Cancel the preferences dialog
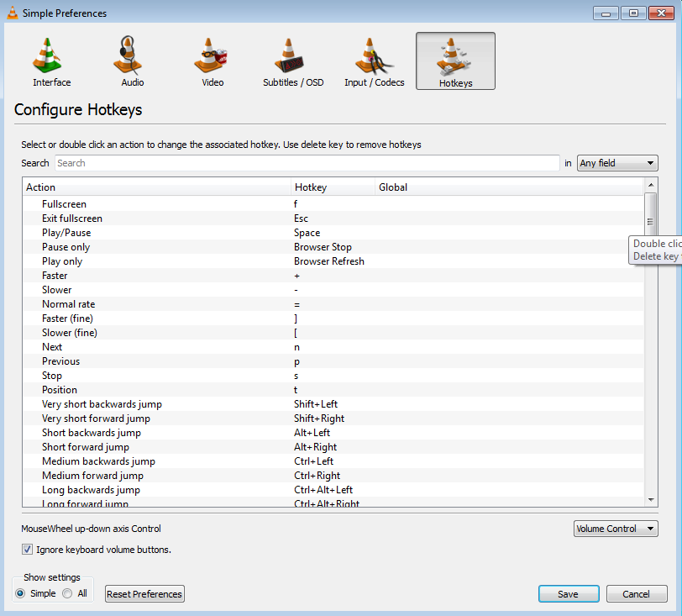Image resolution: width=682 pixels, height=616 pixels. [x=637, y=594]
